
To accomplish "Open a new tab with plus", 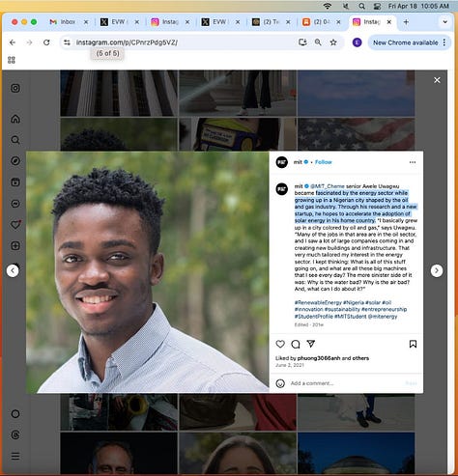I will 406,22.
